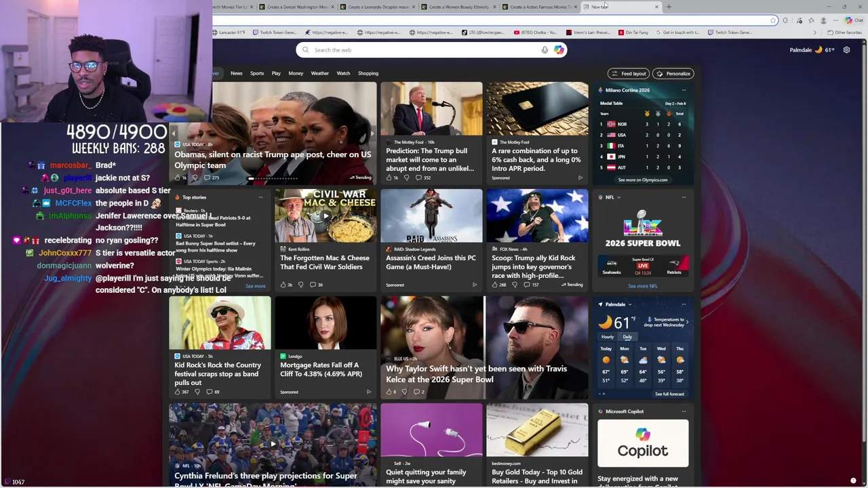The image size is (868, 488).
Task: Click See more under Top stories
Action: pos(255,286)
